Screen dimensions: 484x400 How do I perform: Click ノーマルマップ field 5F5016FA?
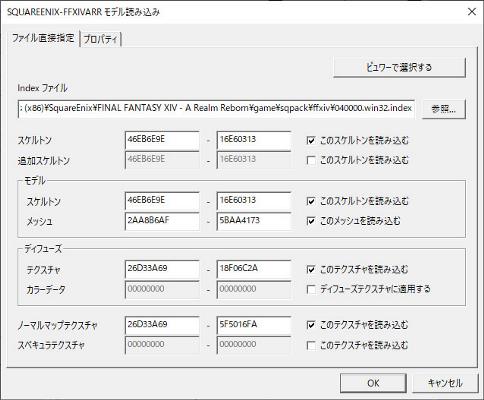[254, 325]
